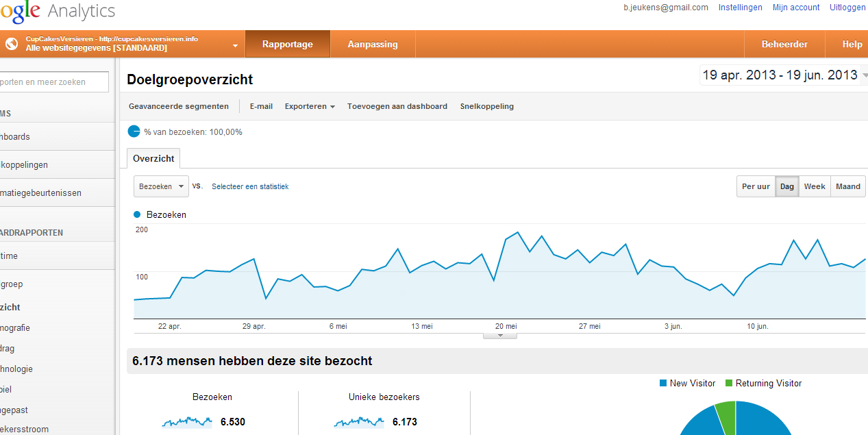The width and height of the screenshot is (868, 435).
Task: Click the Google Analytics logo
Action: [x=58, y=12]
